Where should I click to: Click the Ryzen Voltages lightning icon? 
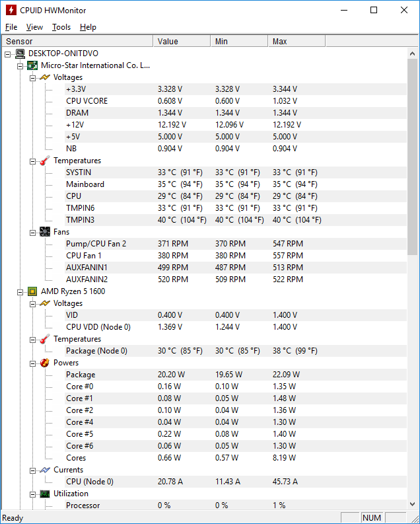[x=45, y=303]
